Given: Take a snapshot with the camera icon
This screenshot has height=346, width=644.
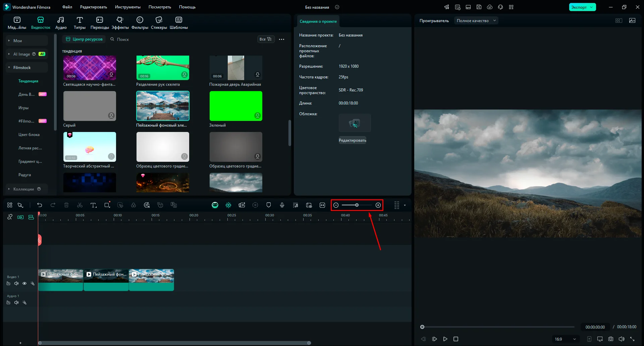Looking at the screenshot, I should 611,339.
